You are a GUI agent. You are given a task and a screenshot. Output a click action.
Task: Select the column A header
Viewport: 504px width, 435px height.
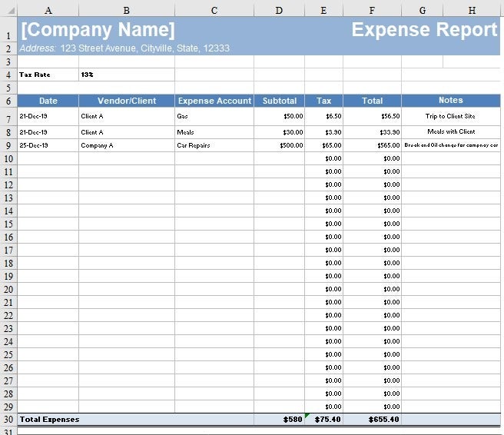point(48,10)
